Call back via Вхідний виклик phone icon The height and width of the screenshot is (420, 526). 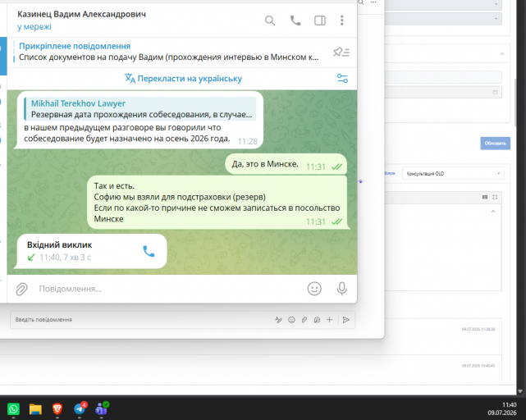pyautogui.click(x=149, y=251)
